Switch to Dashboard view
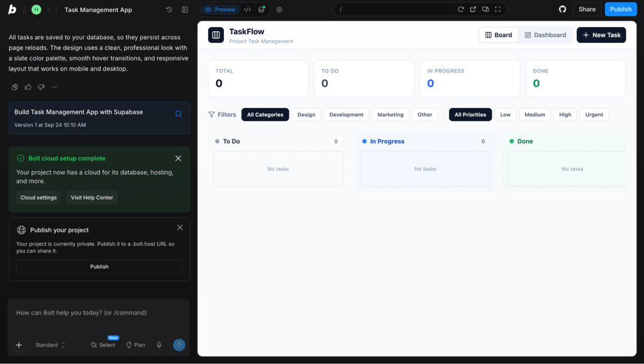 [x=545, y=35]
